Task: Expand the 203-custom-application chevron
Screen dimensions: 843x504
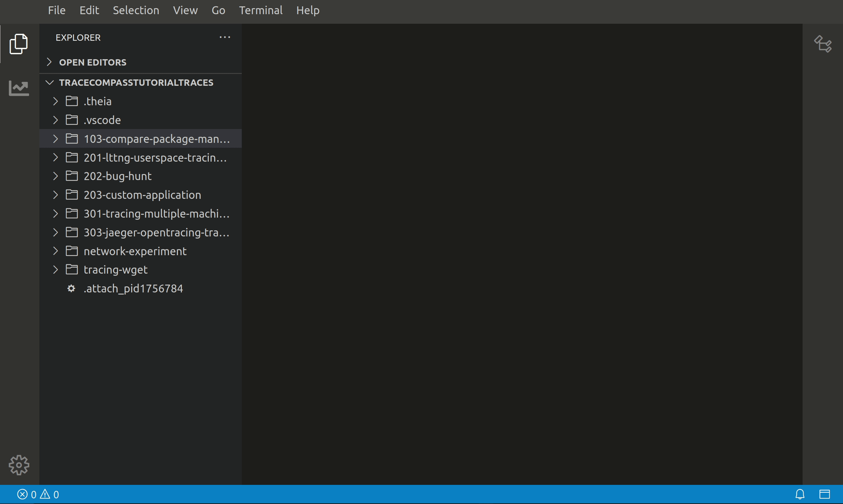Action: click(x=55, y=195)
